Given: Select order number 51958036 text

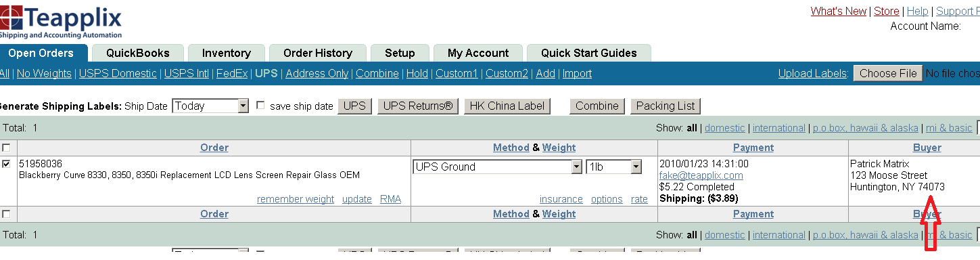Looking at the screenshot, I should pyautogui.click(x=41, y=164).
